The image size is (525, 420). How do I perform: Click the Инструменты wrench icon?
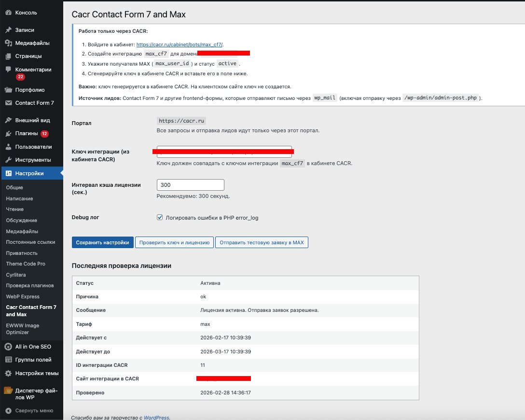[8, 160]
